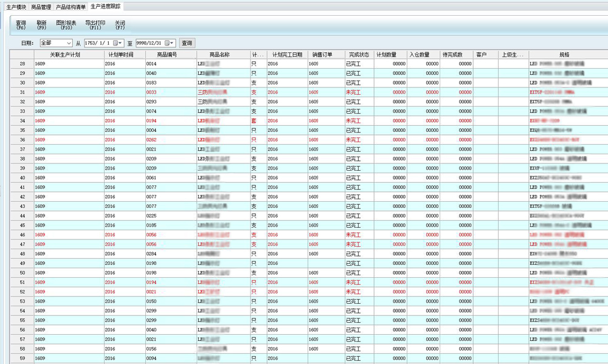608x364 pixels.
Task: Click 已完工 status in row 29
Action: [353, 73]
